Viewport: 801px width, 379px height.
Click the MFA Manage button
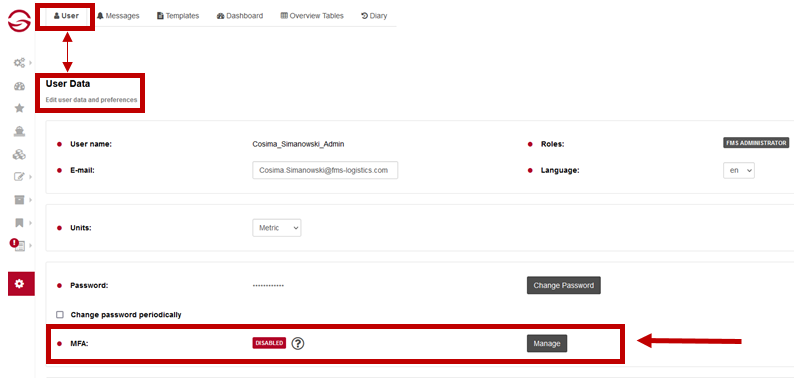pyautogui.click(x=547, y=344)
